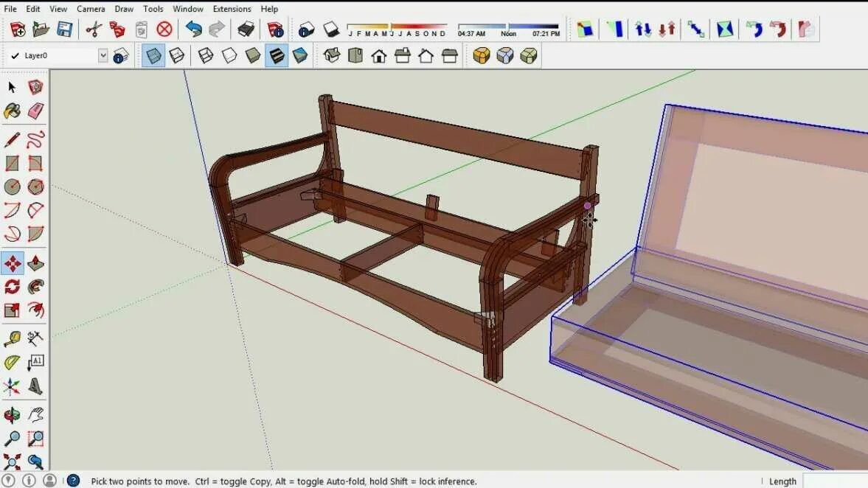Screen dimensions: 868x488
Task: Click the Open folder button
Action: 41,29
